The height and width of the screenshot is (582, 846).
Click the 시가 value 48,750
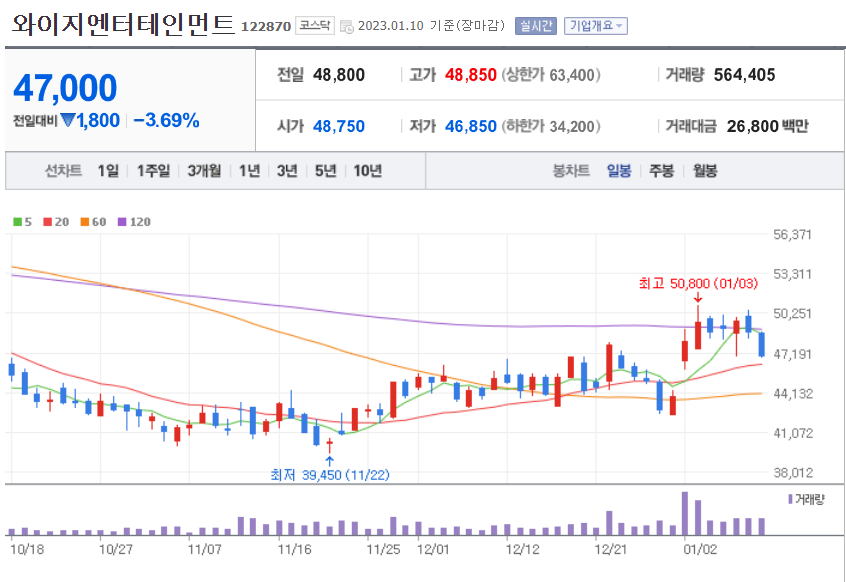pyautogui.click(x=339, y=126)
